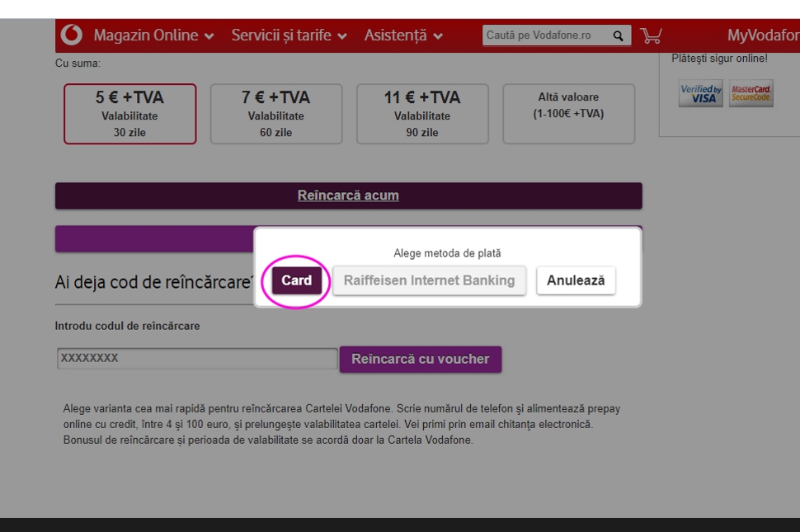Open the shopping cart
Viewport: 800px width, 532px height.
(x=652, y=35)
